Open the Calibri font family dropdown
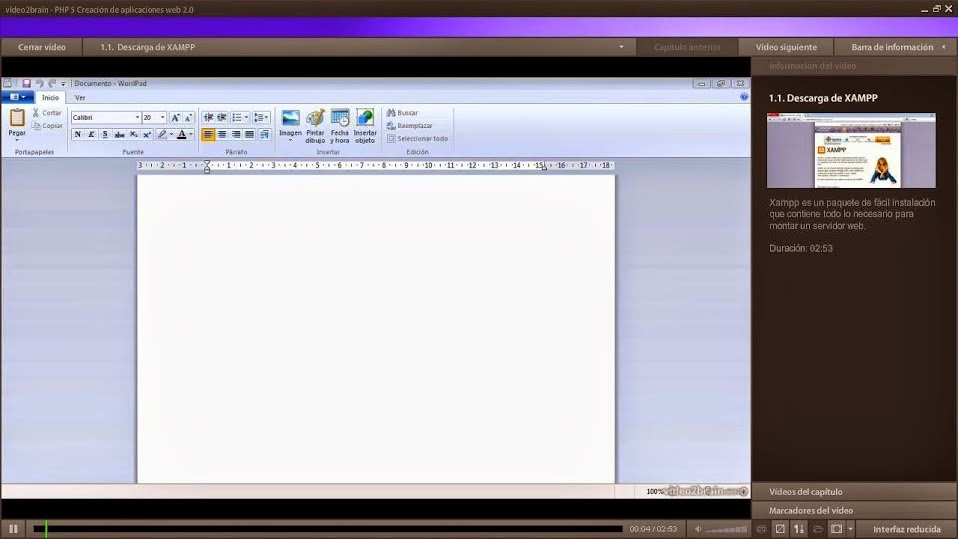 137,117
